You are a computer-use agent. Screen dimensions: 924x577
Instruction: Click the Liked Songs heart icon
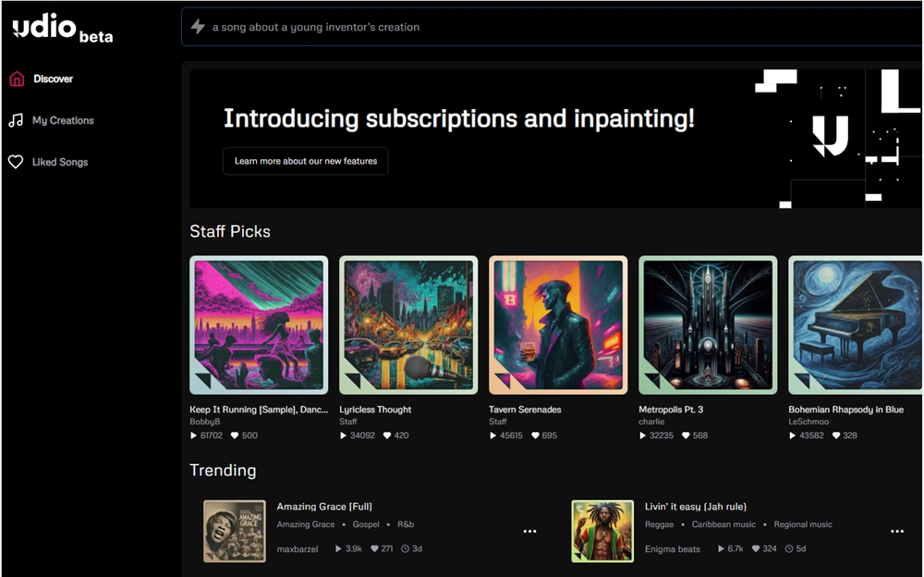[x=16, y=162]
